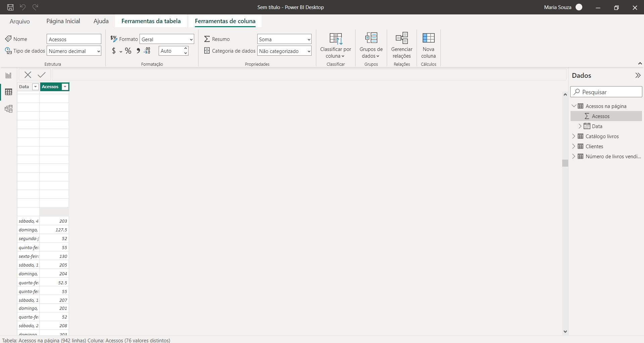
Task: Open Model view in left sidebar
Action: tap(8, 109)
